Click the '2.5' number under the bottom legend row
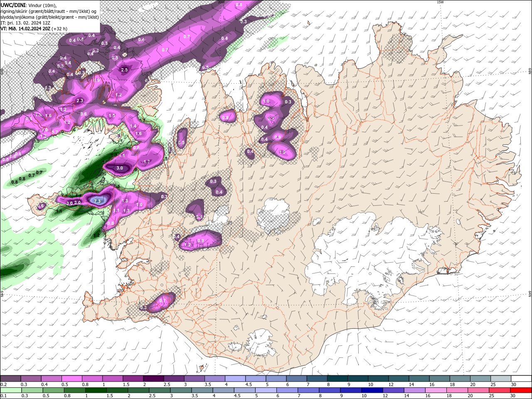This screenshot has height=399, width=532. point(152,396)
